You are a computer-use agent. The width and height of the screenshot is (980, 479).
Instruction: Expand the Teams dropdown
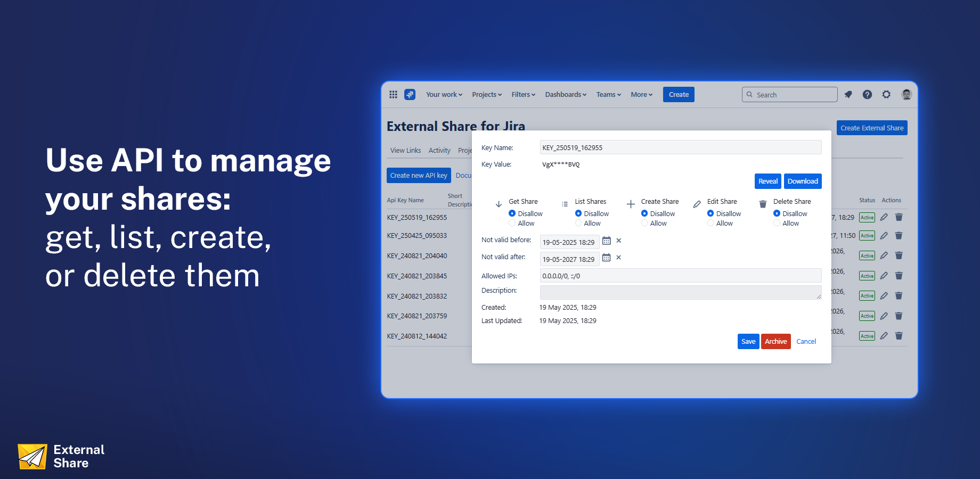pyautogui.click(x=609, y=95)
